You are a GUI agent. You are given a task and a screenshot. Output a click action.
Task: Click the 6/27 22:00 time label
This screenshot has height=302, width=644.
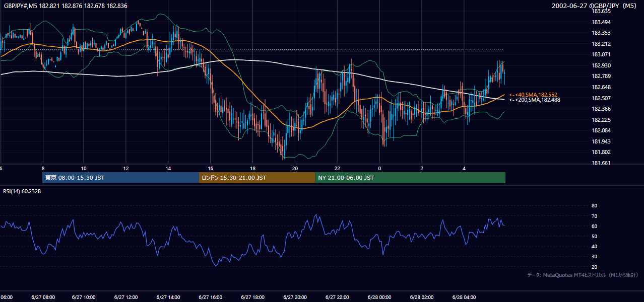pos(337,297)
